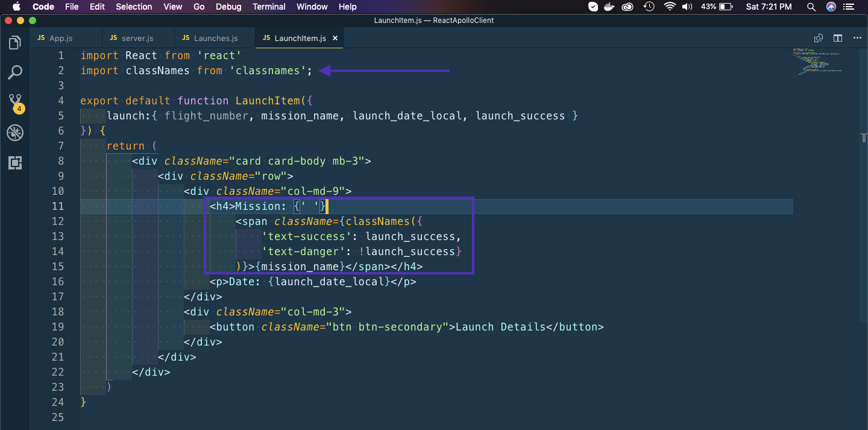This screenshot has width=868, height=430.
Task: Click the JS icon on the LaunchItem.js tab
Action: coord(266,38)
